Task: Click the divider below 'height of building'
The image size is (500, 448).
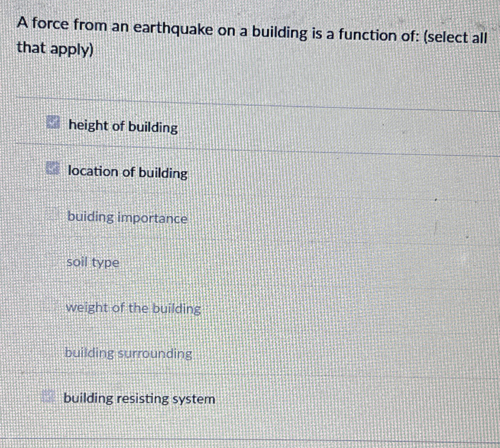Action: 246,149
